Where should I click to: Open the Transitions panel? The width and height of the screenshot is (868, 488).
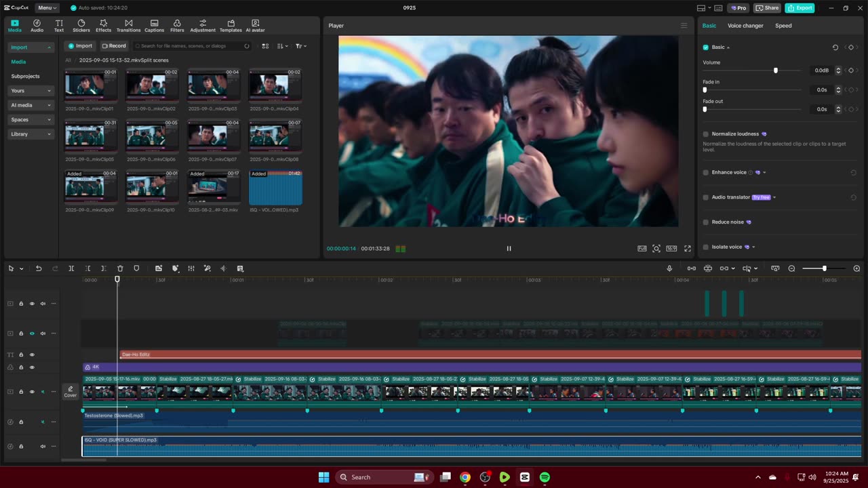(x=128, y=26)
